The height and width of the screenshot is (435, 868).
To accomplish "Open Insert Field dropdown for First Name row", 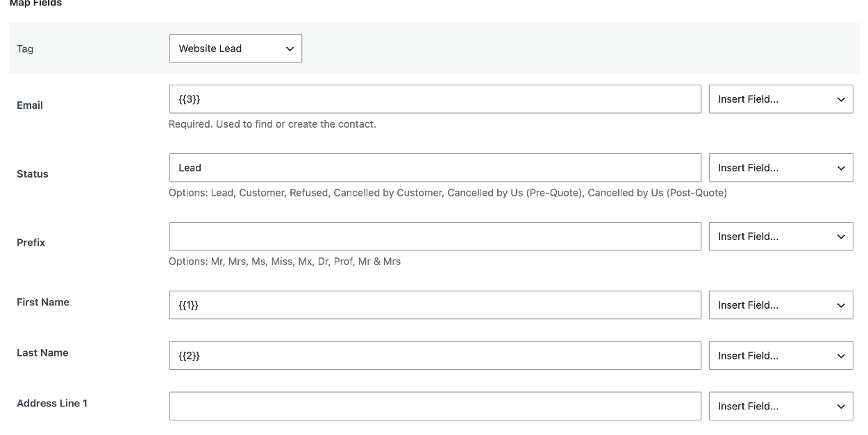I will click(781, 305).
